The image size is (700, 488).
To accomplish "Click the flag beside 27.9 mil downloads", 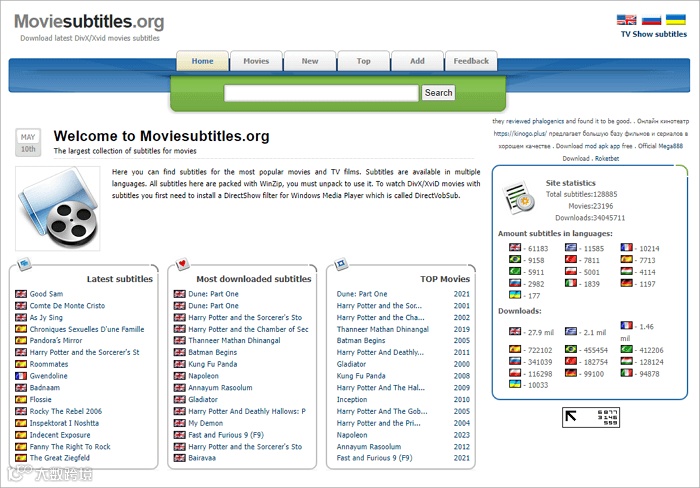I will coord(515,331).
